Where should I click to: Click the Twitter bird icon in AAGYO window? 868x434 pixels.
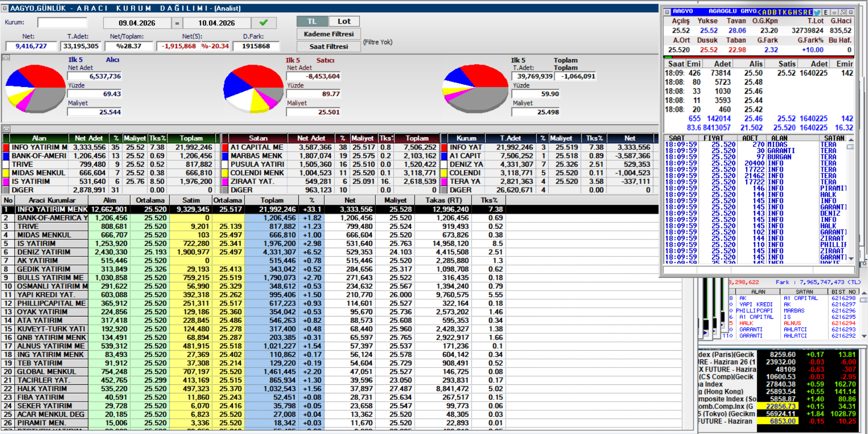(817, 12)
